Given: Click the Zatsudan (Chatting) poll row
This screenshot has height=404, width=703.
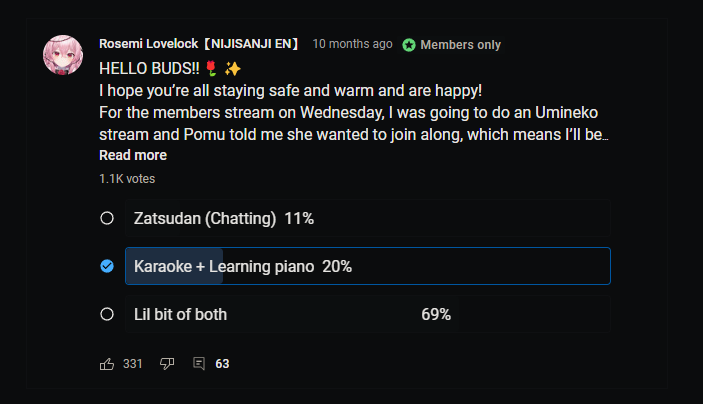Looking at the screenshot, I should (367, 218).
